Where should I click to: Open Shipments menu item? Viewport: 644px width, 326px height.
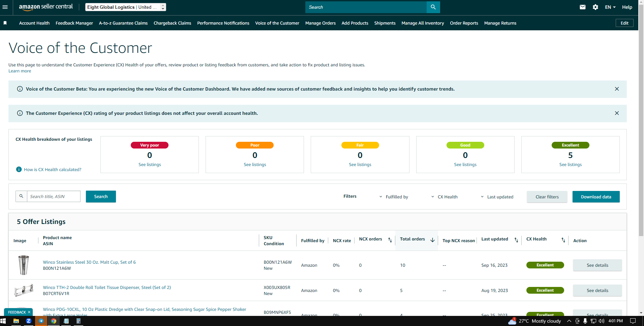click(385, 23)
